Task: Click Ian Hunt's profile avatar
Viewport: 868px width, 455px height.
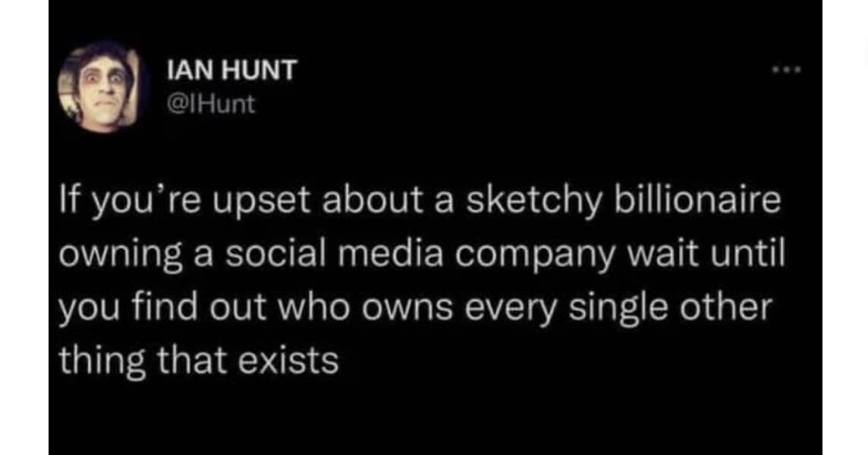Action: tap(99, 86)
